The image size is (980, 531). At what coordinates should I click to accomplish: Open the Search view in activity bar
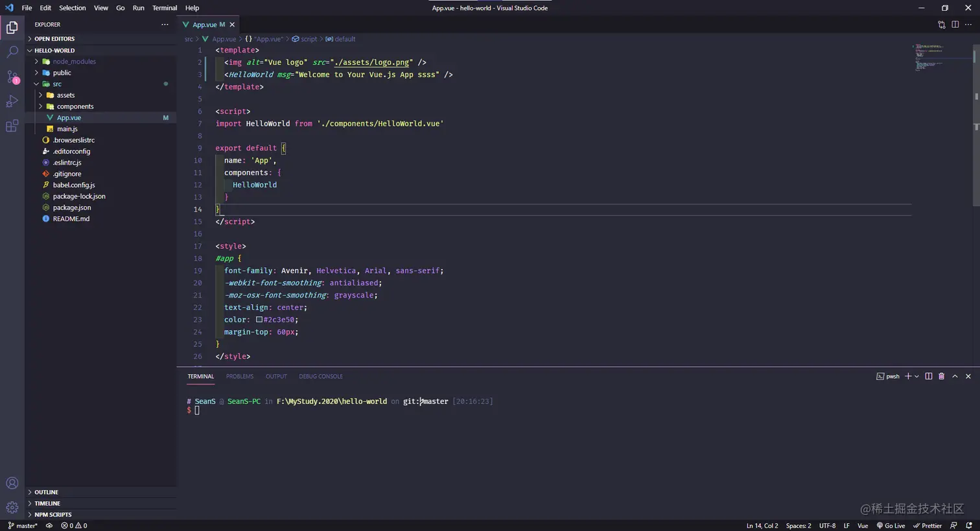coord(12,52)
